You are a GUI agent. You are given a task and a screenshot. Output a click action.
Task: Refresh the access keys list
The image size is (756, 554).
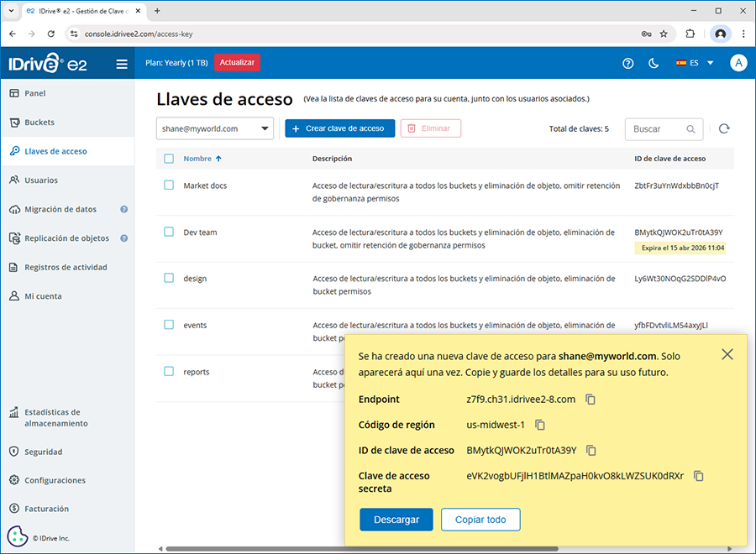(x=724, y=128)
